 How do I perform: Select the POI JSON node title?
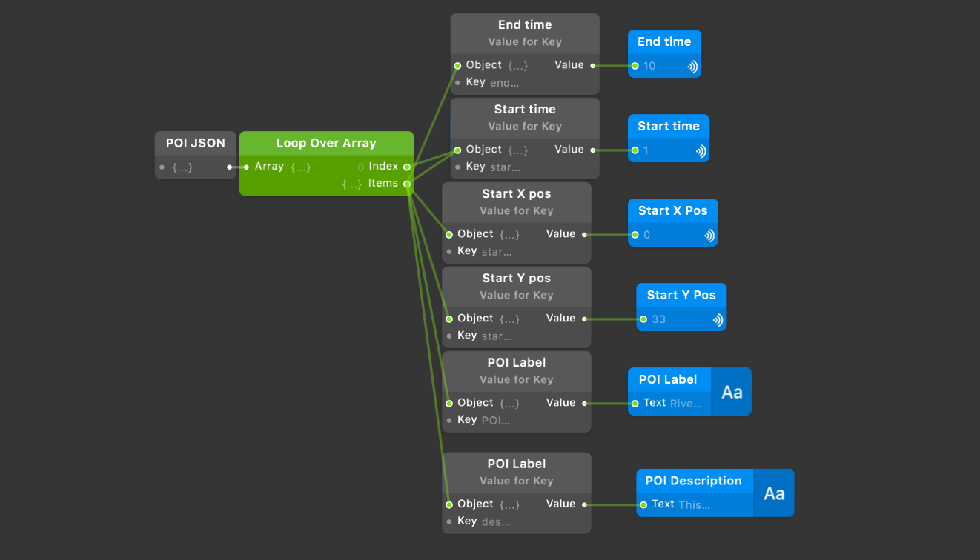pos(195,142)
